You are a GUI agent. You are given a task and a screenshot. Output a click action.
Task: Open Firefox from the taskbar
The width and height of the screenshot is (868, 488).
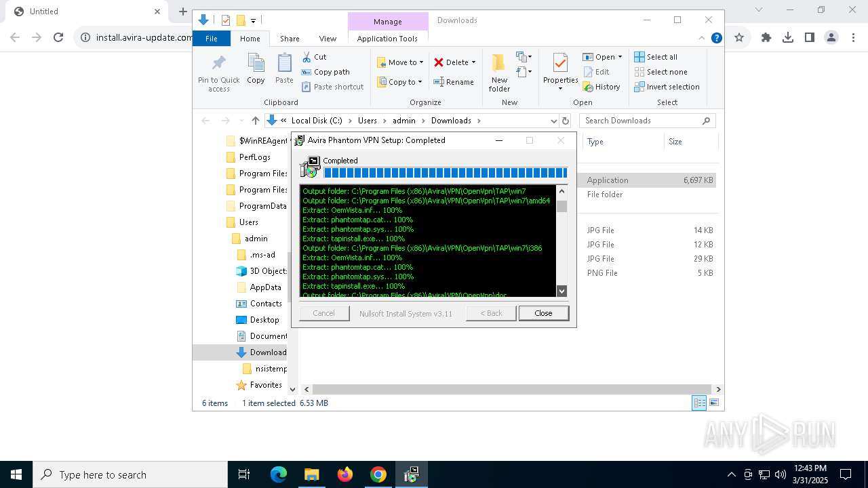click(345, 474)
